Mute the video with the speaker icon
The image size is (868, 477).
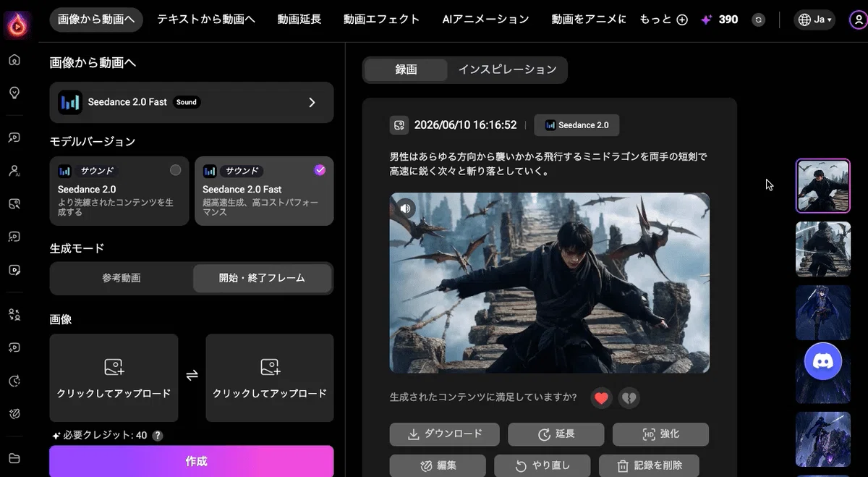tap(406, 209)
